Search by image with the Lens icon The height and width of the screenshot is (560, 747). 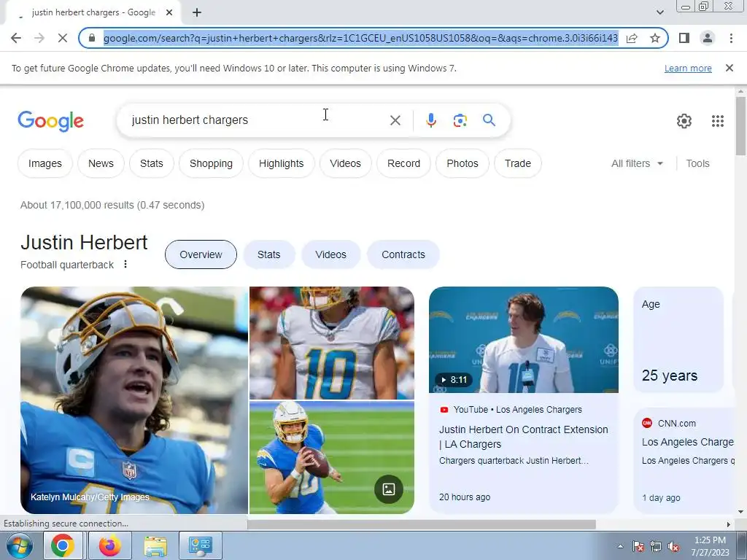click(460, 120)
